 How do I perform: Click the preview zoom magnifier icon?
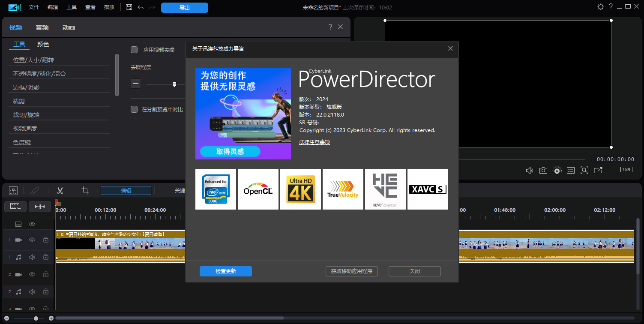tap(584, 170)
